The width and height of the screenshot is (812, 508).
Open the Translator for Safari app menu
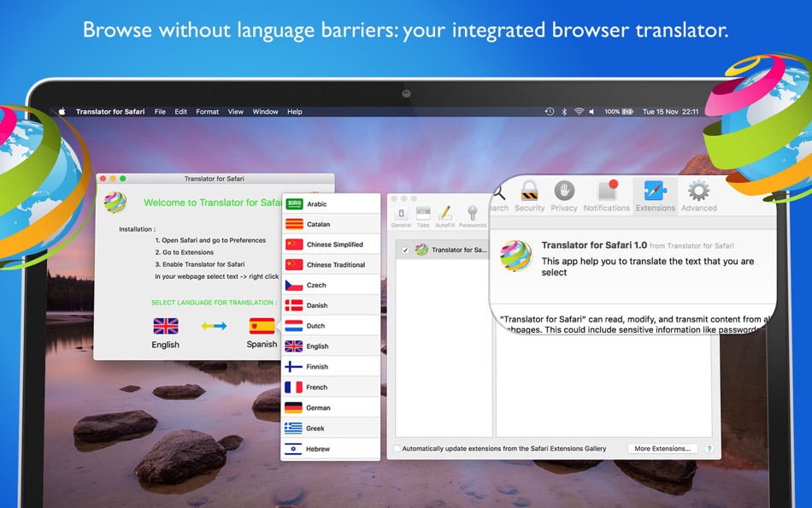click(x=110, y=111)
